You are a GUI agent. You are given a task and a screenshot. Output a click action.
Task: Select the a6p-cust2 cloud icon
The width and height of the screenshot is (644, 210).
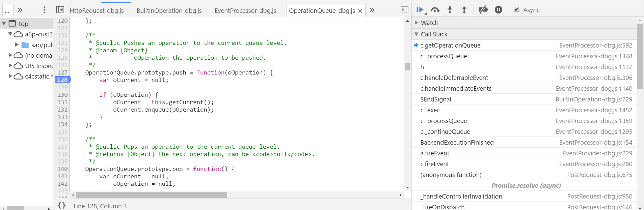coord(18,34)
